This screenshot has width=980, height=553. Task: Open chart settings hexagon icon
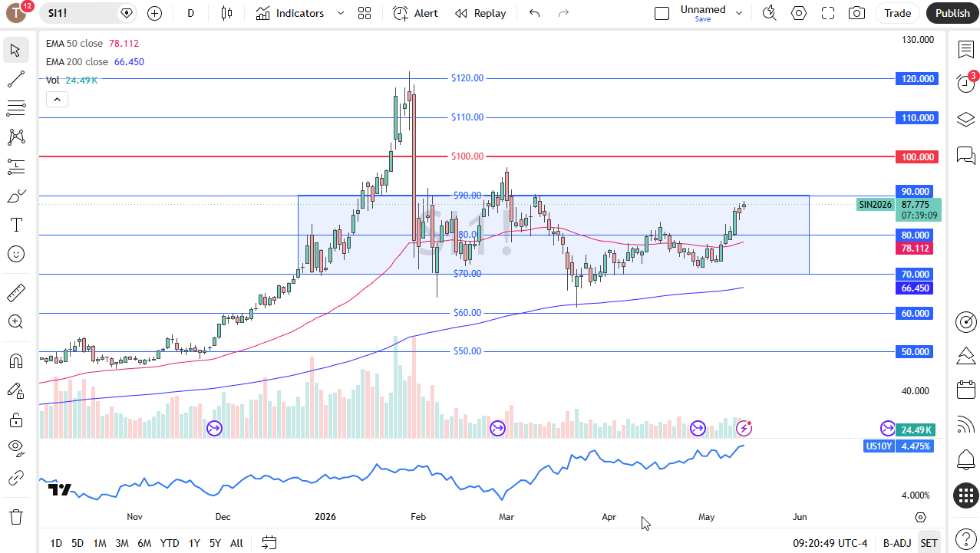tap(799, 13)
